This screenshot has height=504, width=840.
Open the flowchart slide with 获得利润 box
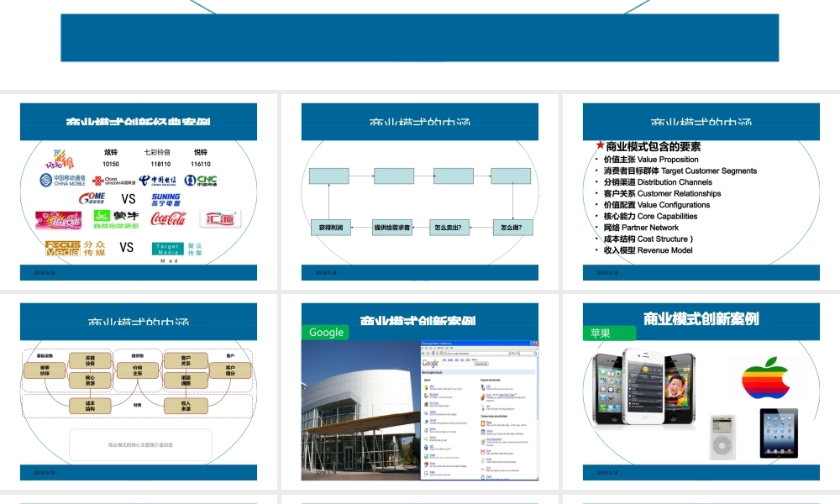pyautogui.click(x=419, y=192)
